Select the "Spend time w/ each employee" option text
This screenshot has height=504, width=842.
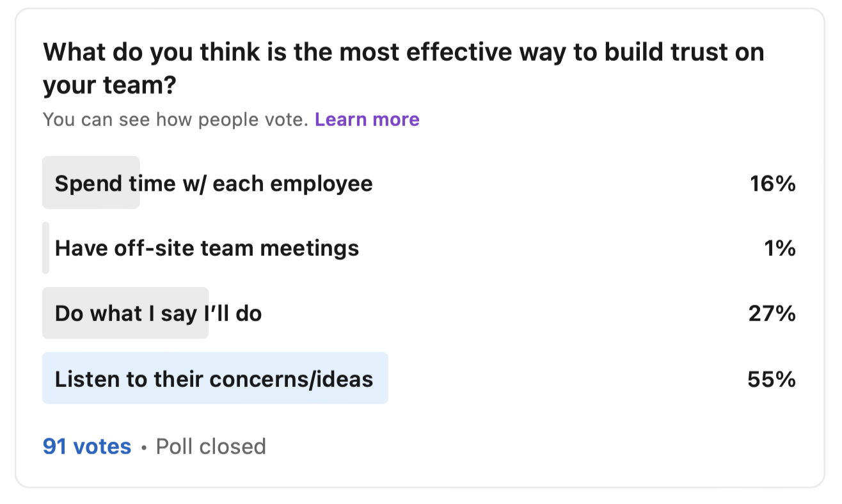pos(214,184)
